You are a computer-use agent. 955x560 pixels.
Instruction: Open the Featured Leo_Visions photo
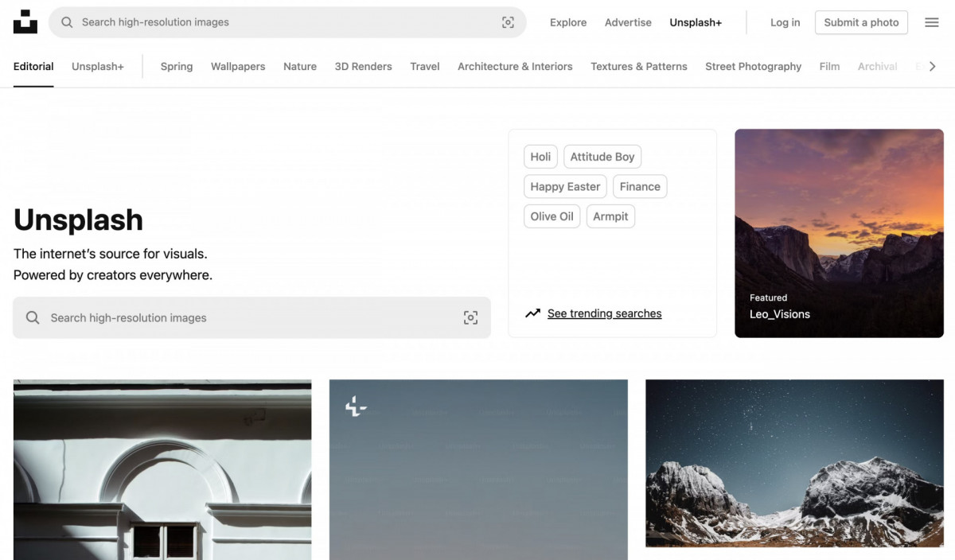[839, 232]
